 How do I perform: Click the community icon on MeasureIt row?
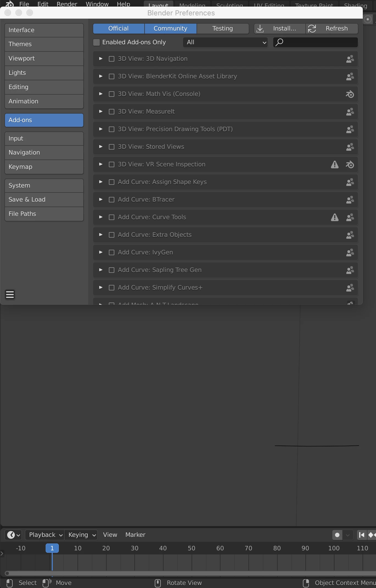point(350,112)
